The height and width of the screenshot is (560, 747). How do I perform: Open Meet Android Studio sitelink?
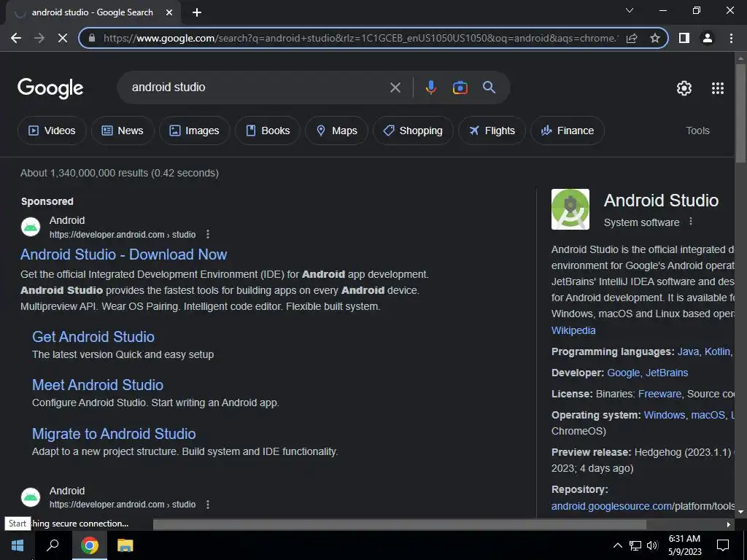pos(98,385)
